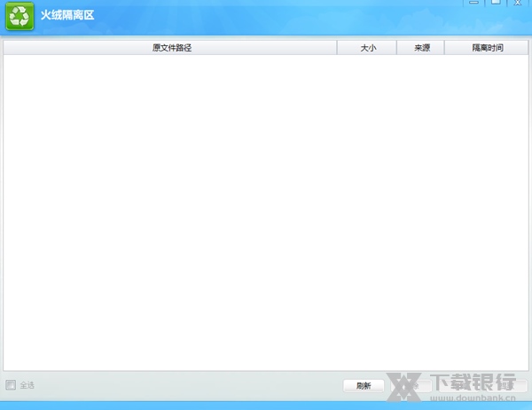The image size is (532, 410).
Task: Click divider between 大小 and 来源 columns
Action: (396, 48)
